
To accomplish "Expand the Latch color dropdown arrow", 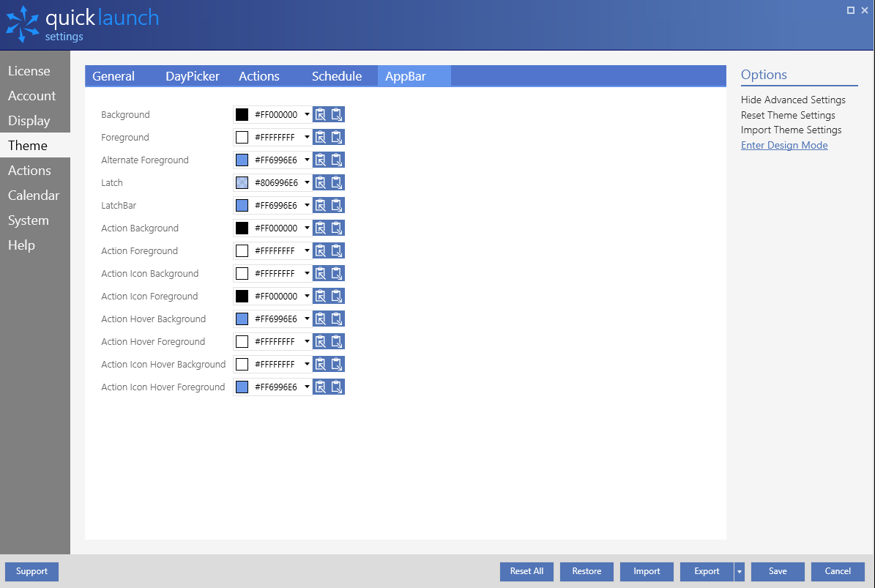I will 307,182.
